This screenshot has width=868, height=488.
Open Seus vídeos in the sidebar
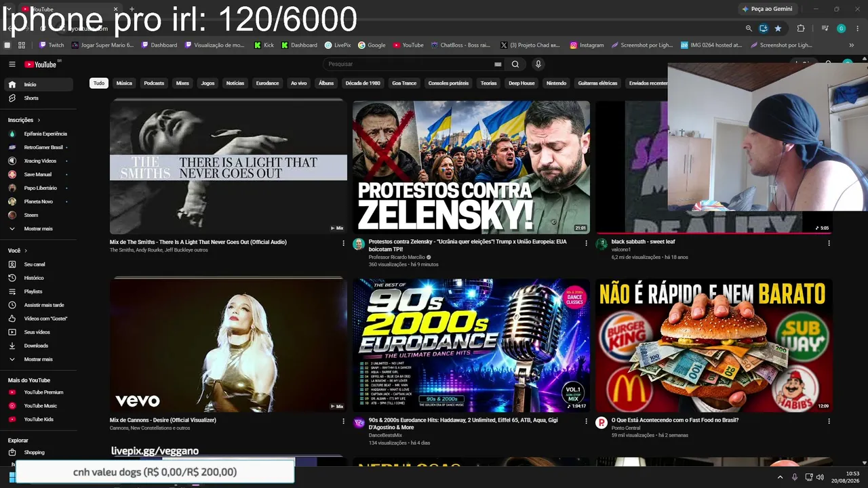[x=39, y=332]
